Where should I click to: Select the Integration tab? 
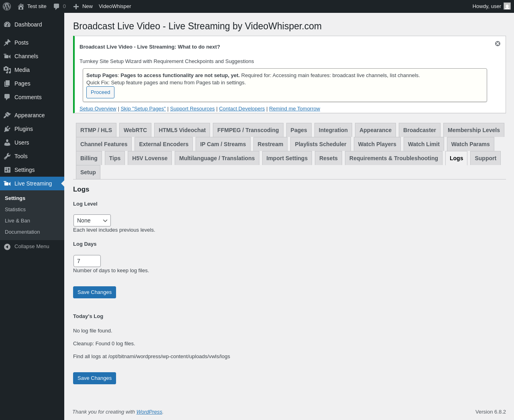333,130
